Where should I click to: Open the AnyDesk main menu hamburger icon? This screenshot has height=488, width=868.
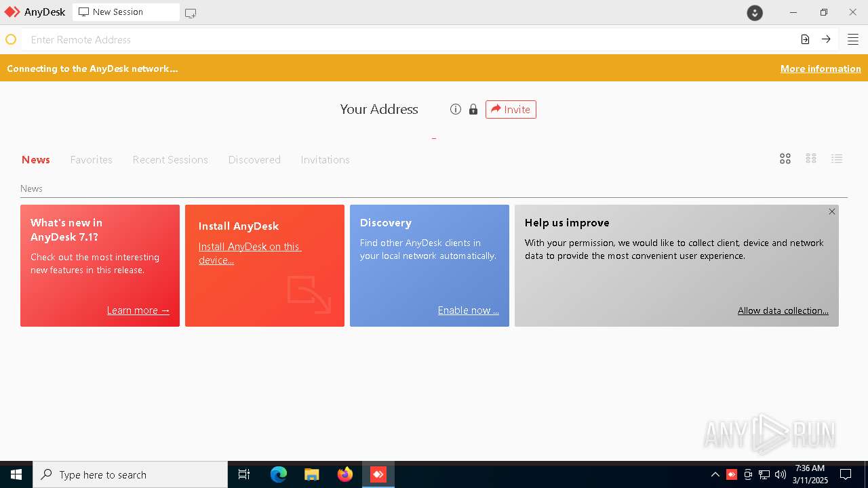[x=853, y=39]
